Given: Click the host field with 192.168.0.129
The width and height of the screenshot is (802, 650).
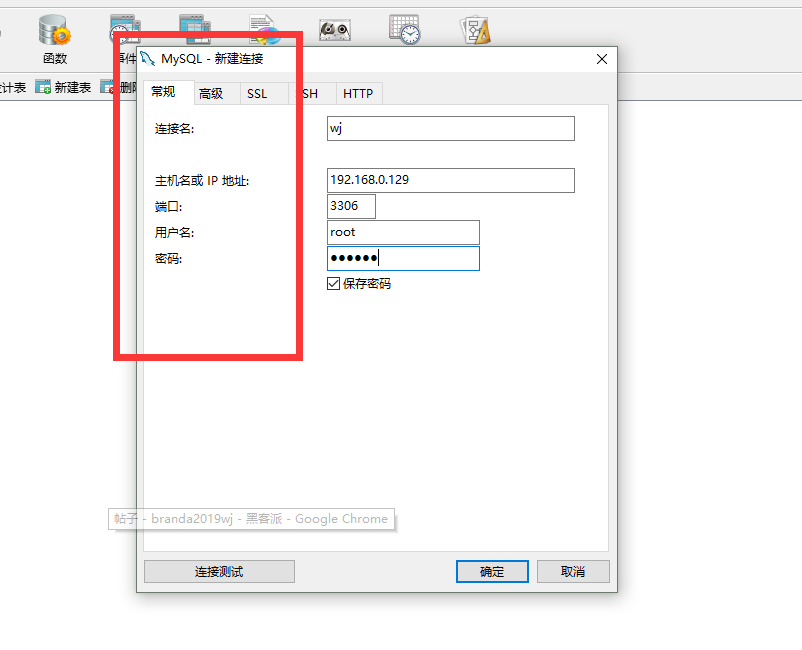Looking at the screenshot, I should tap(451, 181).
